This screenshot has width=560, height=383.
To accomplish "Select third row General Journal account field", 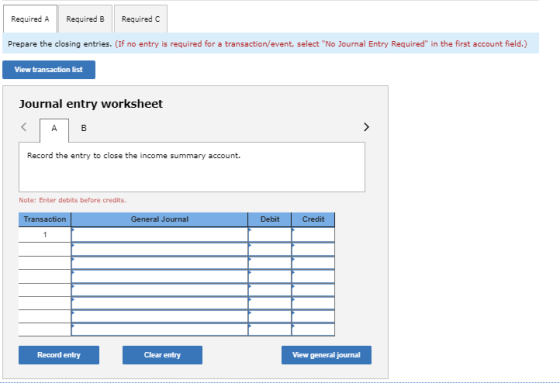I will pyautogui.click(x=160, y=263).
